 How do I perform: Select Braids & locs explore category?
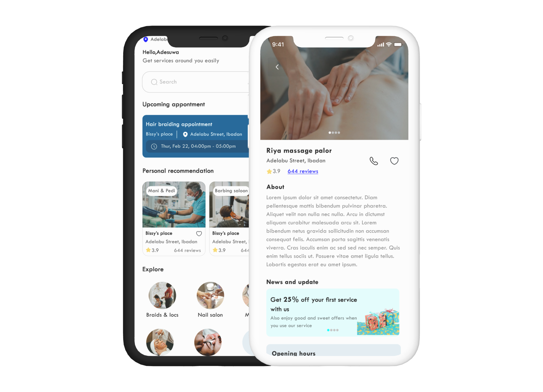[x=162, y=295]
